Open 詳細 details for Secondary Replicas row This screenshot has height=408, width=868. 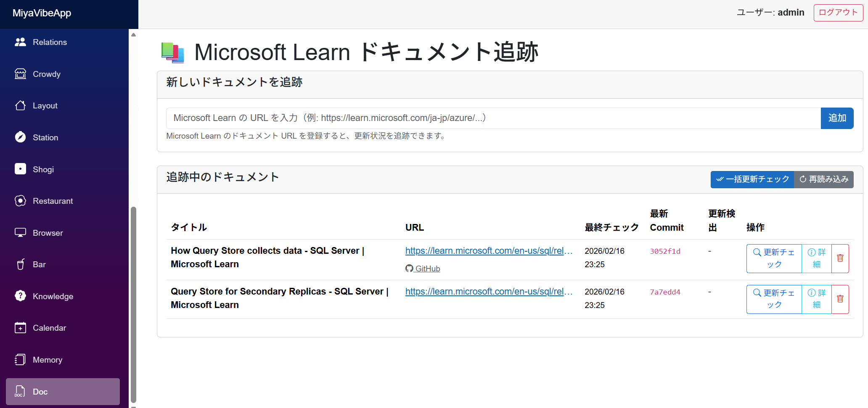[817, 299]
